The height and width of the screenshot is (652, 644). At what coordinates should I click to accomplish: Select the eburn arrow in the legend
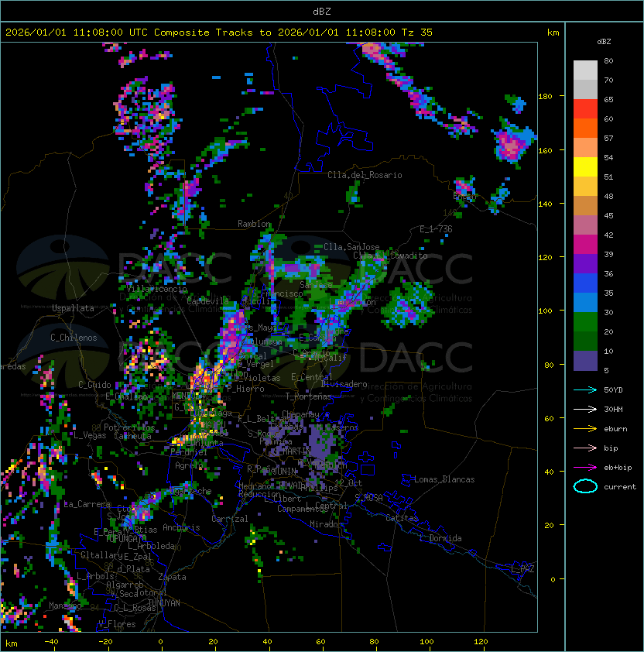pos(585,428)
